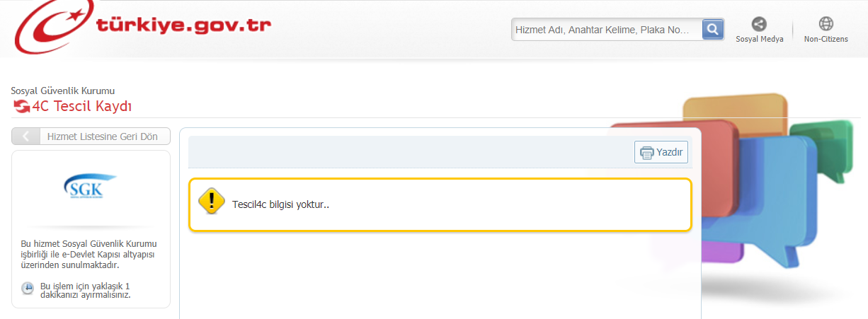Click the 4C Tescil Kaydı refresh icon
868x319 pixels.
pos(22,107)
